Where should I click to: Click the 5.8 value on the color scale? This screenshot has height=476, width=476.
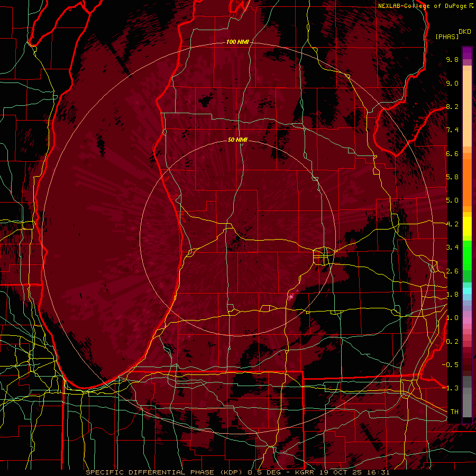click(452, 177)
